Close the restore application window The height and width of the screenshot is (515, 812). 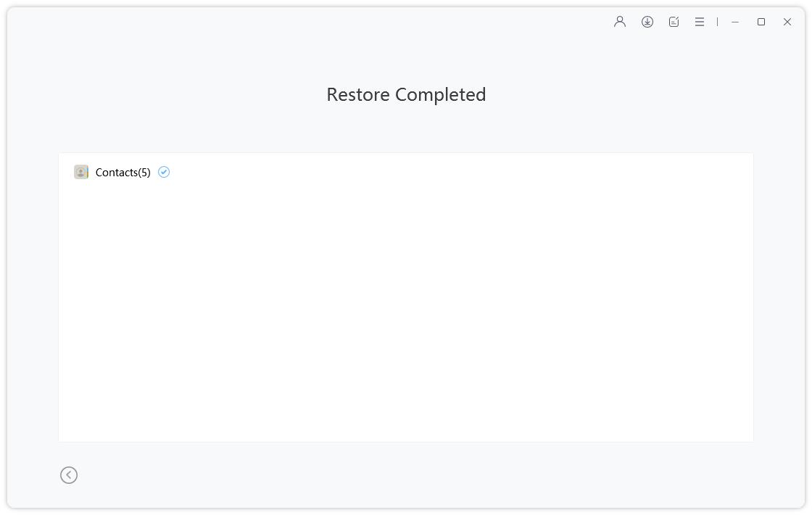(787, 22)
